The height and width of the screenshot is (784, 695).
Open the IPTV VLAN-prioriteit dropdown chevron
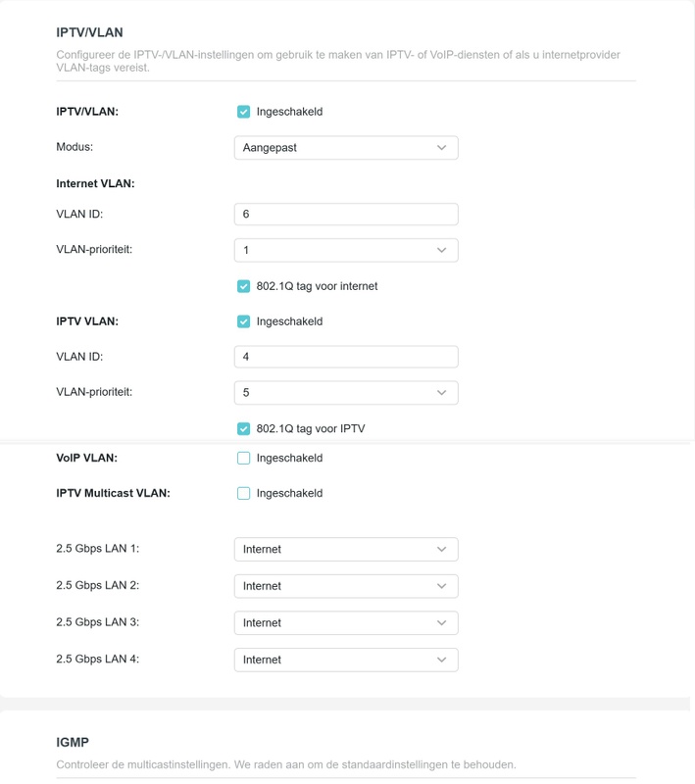click(441, 393)
